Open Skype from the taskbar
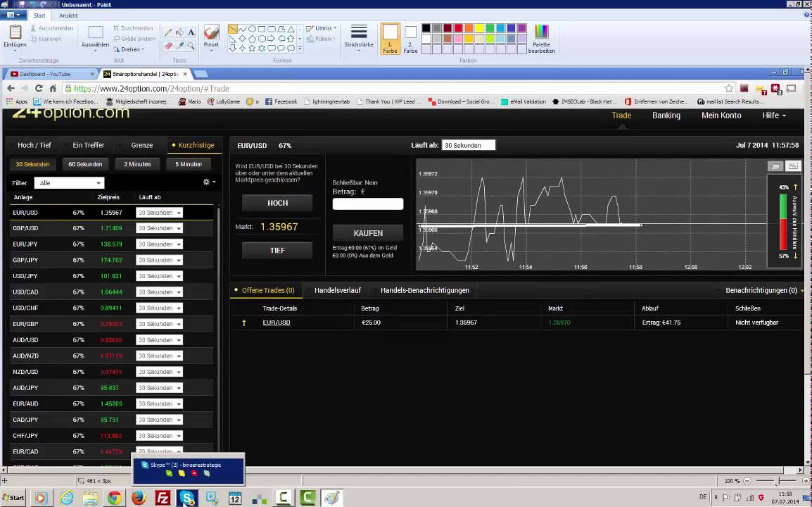 pyautogui.click(x=187, y=498)
